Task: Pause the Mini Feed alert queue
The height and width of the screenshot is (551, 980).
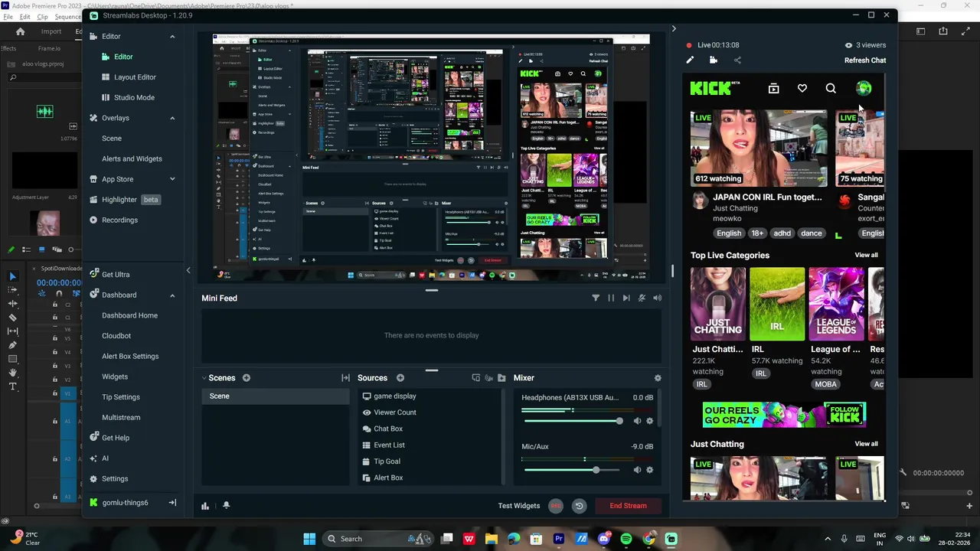Action: tap(611, 298)
